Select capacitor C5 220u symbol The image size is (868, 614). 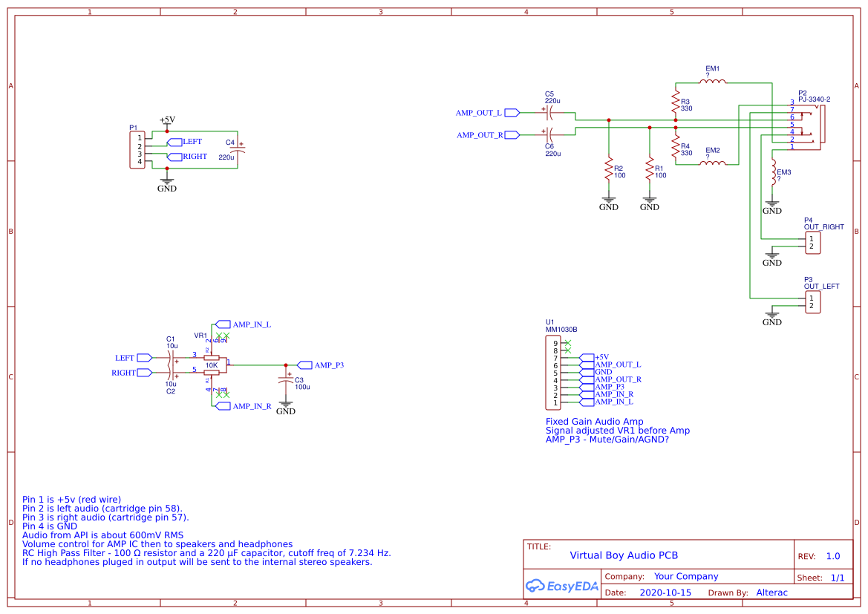[549, 112]
